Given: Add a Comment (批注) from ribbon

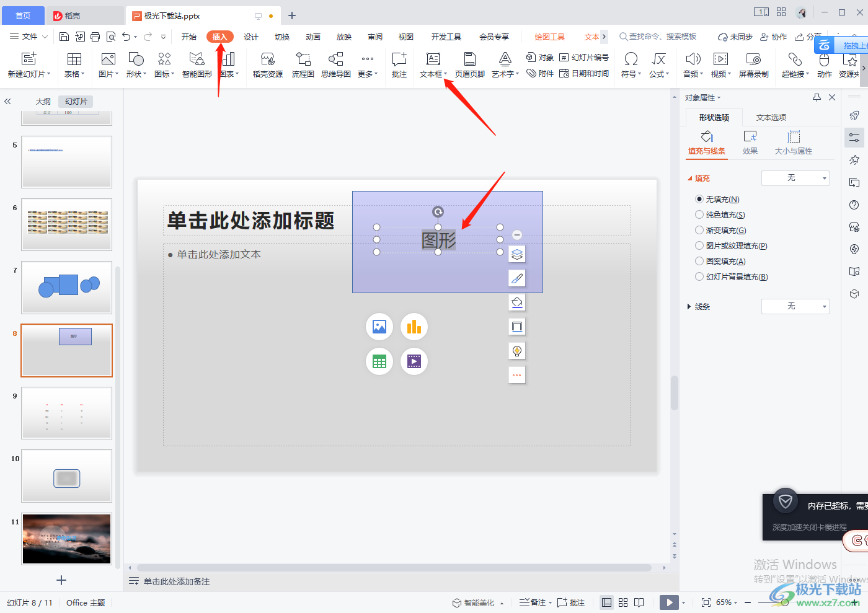Looking at the screenshot, I should [399, 65].
